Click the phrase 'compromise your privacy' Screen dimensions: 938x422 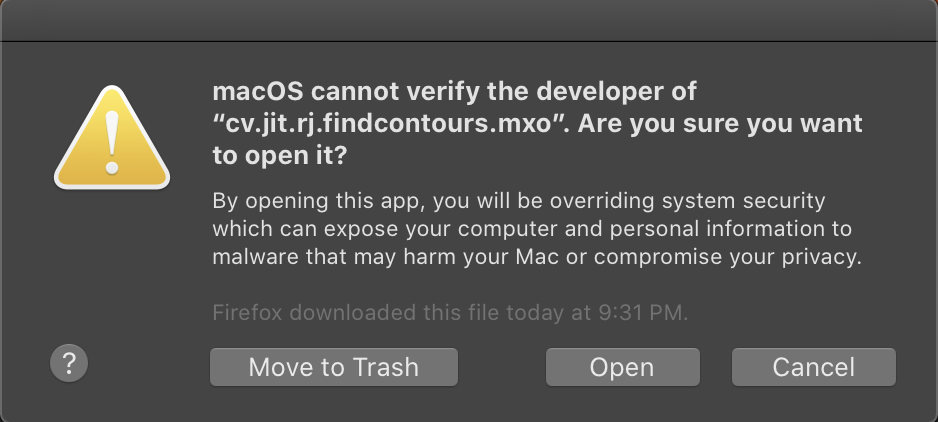click(727, 257)
